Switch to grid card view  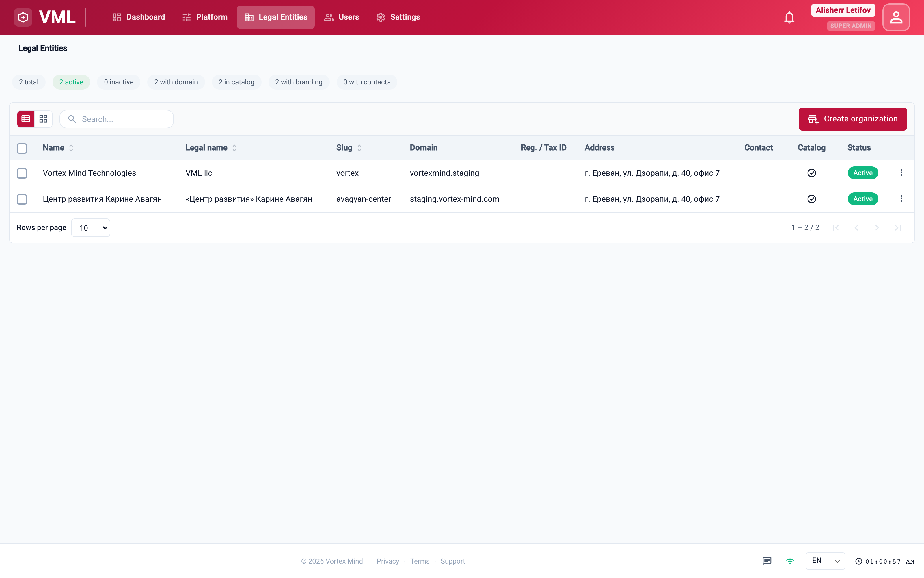point(43,119)
